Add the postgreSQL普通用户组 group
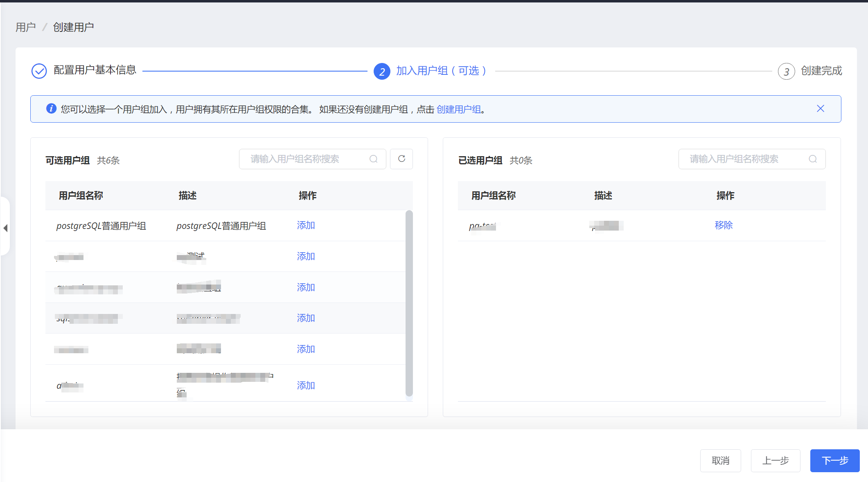 [306, 225]
